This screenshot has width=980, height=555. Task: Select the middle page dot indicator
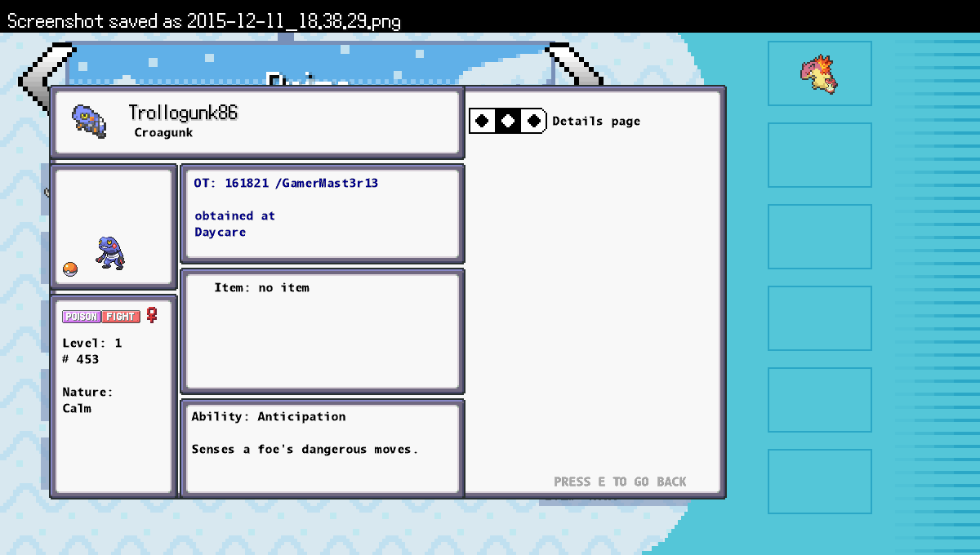coord(508,121)
